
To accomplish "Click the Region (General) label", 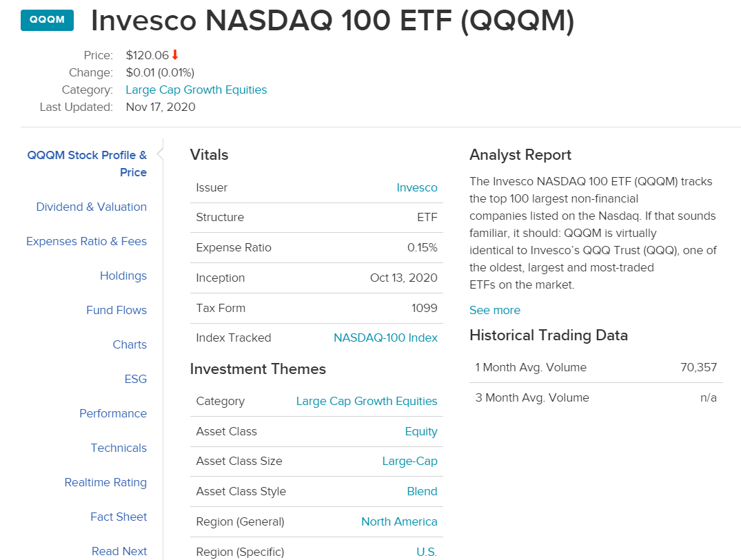I will click(x=240, y=521).
